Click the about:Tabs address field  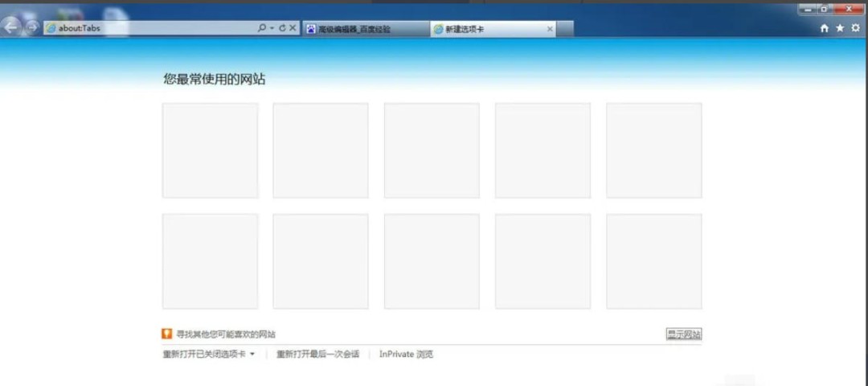pos(153,28)
